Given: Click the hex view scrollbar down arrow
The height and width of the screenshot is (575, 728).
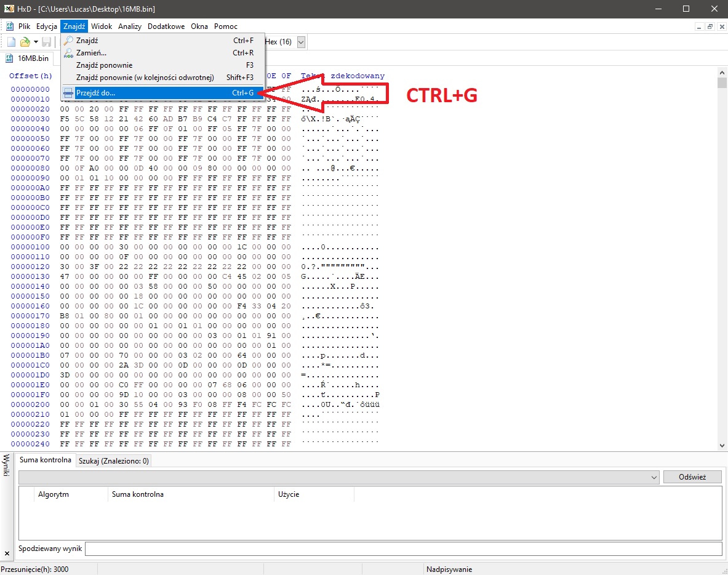Looking at the screenshot, I should coord(722,446).
